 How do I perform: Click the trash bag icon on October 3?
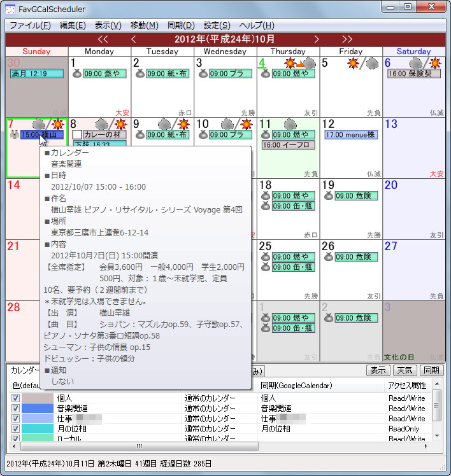[203, 73]
